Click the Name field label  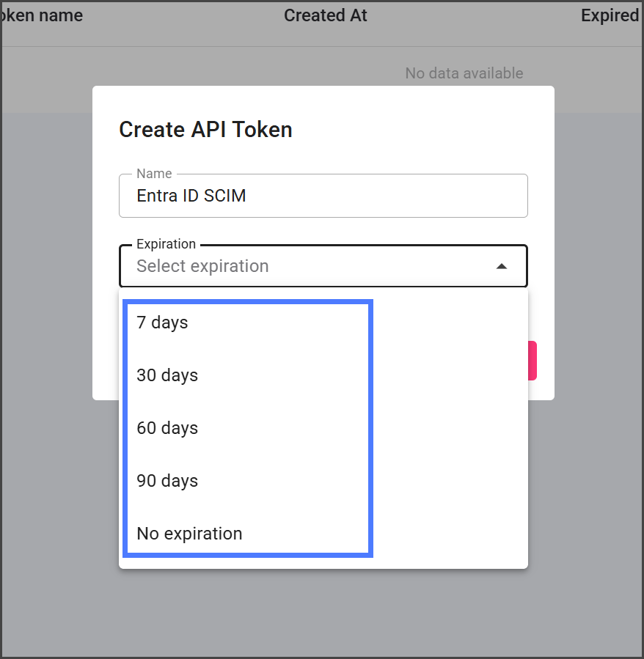coord(154,174)
